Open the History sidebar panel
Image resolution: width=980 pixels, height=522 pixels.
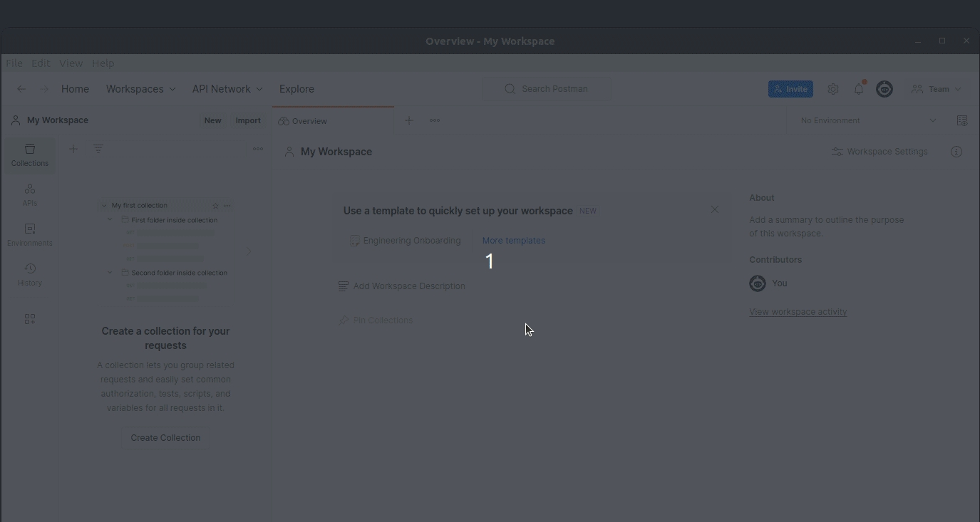[x=30, y=273]
